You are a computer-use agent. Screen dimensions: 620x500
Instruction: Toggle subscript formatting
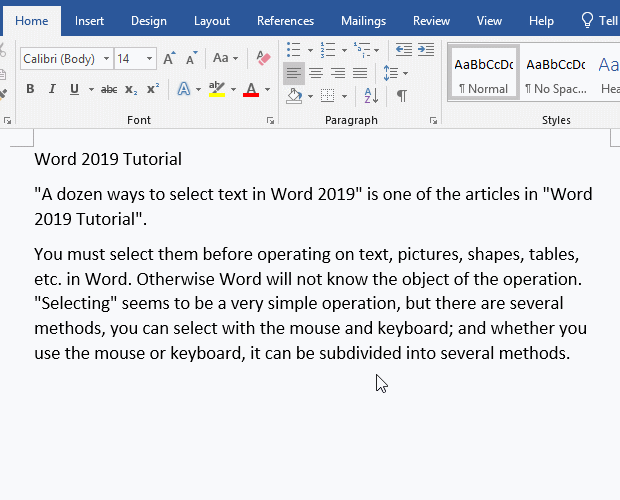coord(131,89)
